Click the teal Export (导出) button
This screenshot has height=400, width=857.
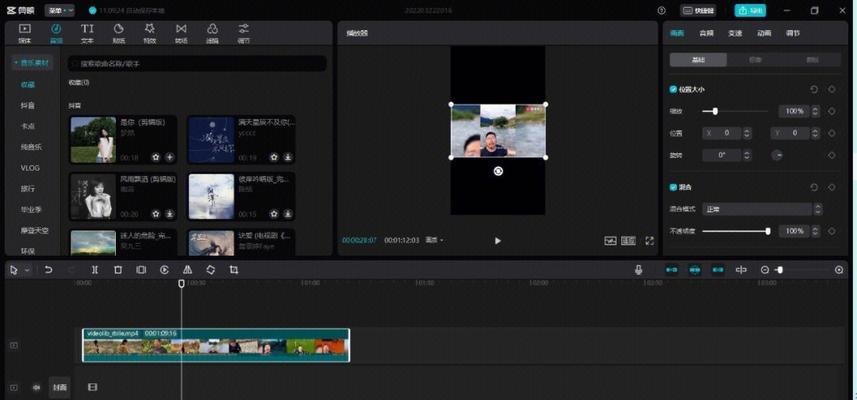(750, 10)
